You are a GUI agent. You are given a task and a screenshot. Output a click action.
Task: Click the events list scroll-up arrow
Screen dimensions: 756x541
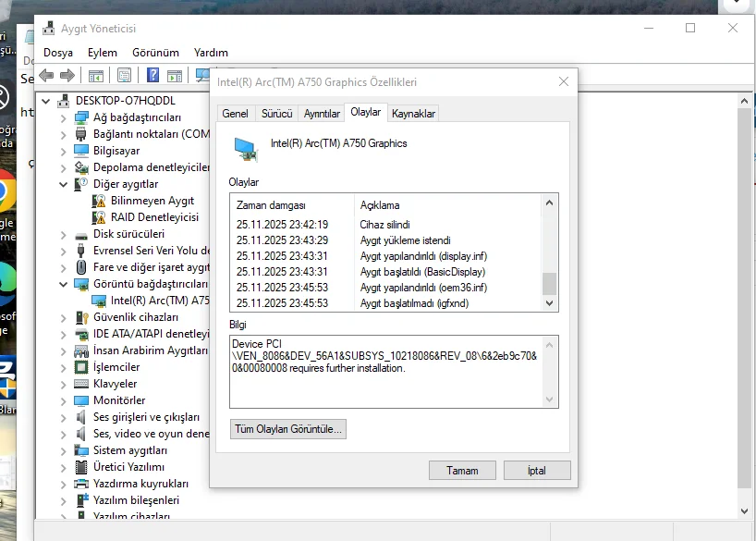(549, 203)
